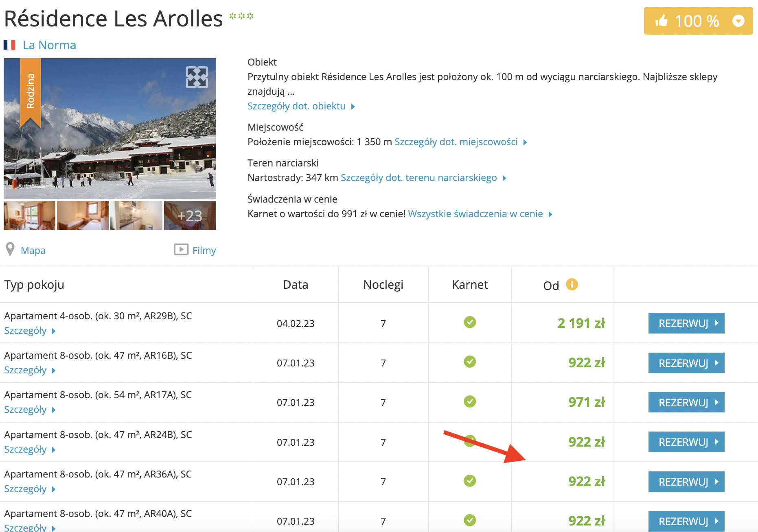
Task: Expand the 100 % rating dropdown arrow
Action: tap(738, 21)
